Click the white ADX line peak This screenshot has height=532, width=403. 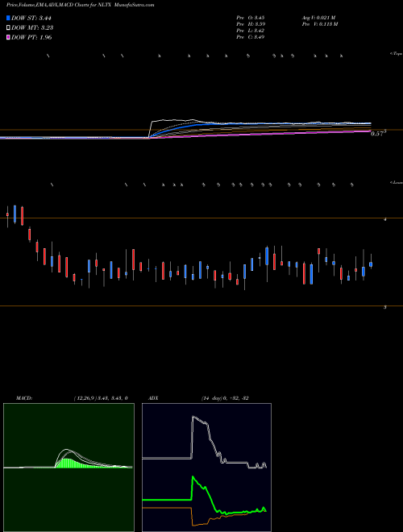[x=194, y=417]
